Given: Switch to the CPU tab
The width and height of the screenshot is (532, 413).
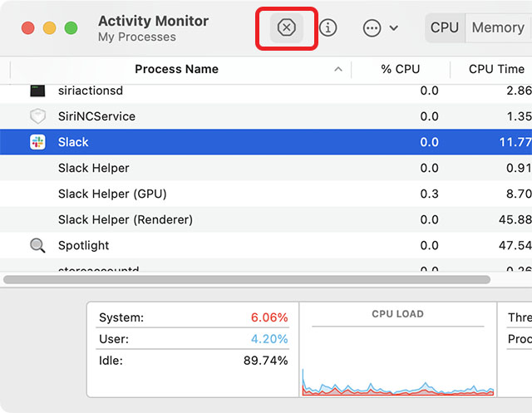Looking at the screenshot, I should click(x=445, y=27).
